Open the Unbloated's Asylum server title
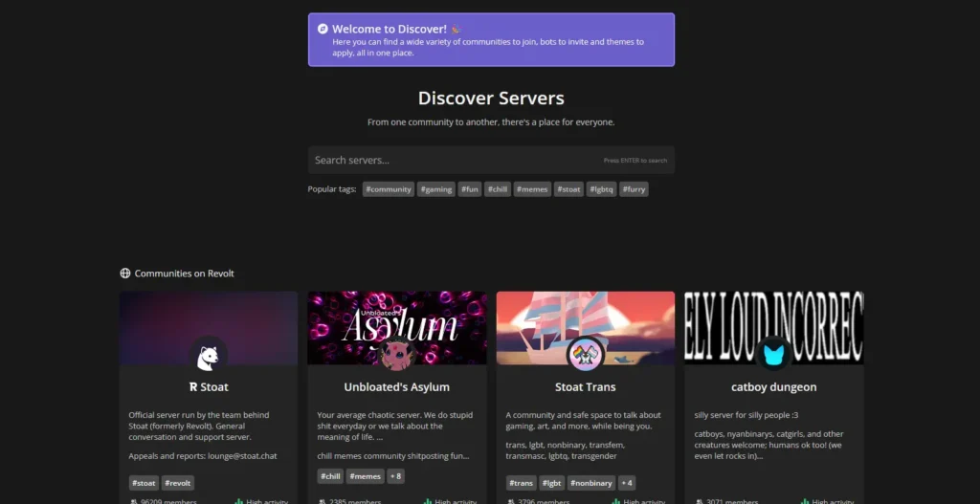The height and width of the screenshot is (504, 980). coord(397,387)
